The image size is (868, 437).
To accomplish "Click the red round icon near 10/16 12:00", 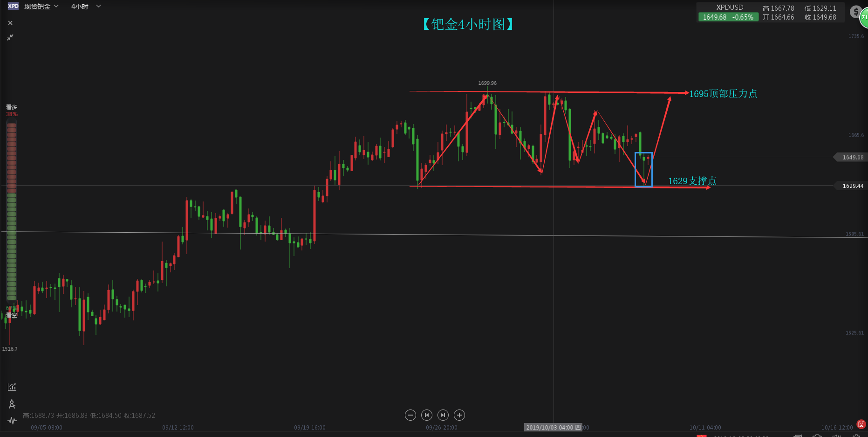I will click(x=861, y=424).
